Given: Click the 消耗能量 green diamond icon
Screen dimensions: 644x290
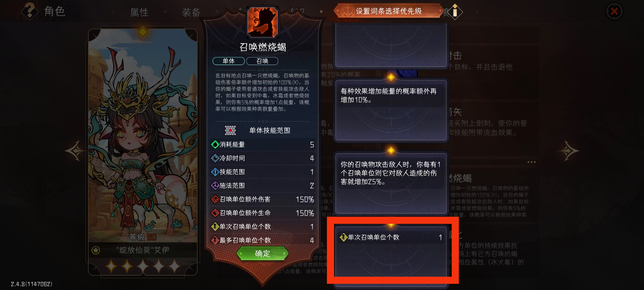Looking at the screenshot, I should coord(215,144).
